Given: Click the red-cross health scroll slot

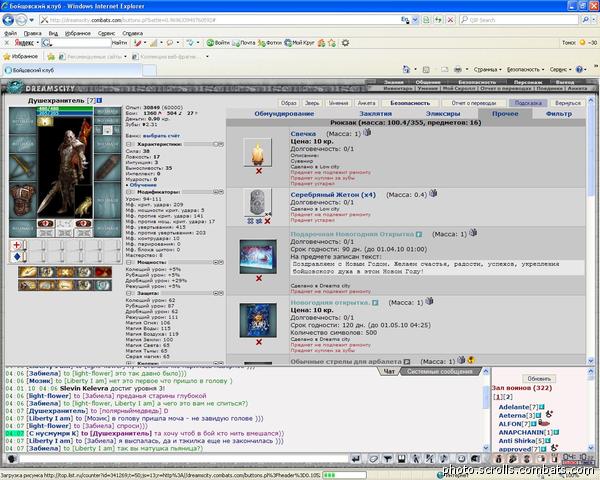Looking at the screenshot, I should pos(17,245).
